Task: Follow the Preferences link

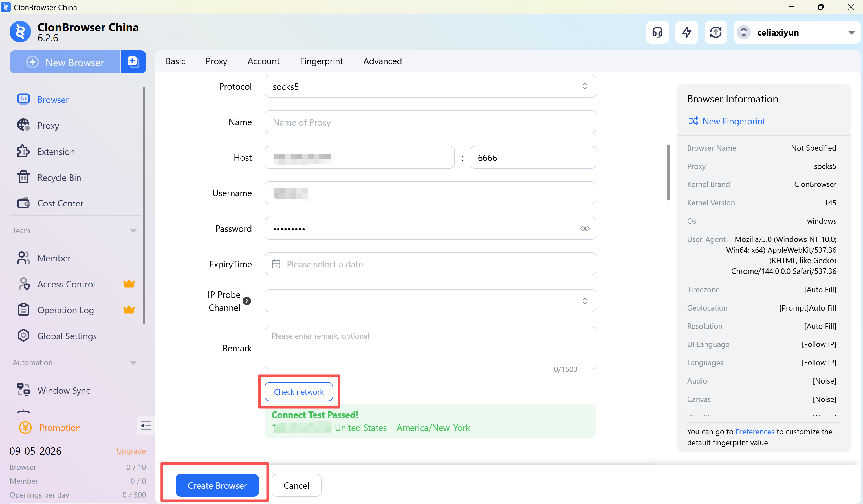Action: tap(754, 432)
